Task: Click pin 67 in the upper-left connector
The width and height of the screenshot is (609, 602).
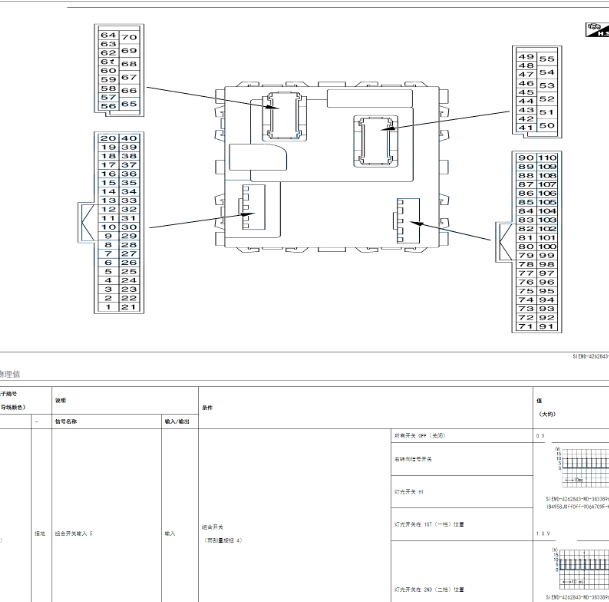Action: click(x=129, y=77)
